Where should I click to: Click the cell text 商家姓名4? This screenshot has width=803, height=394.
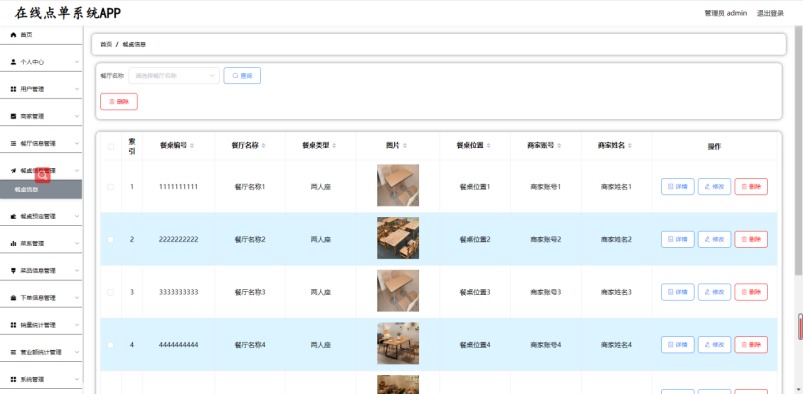click(x=616, y=345)
